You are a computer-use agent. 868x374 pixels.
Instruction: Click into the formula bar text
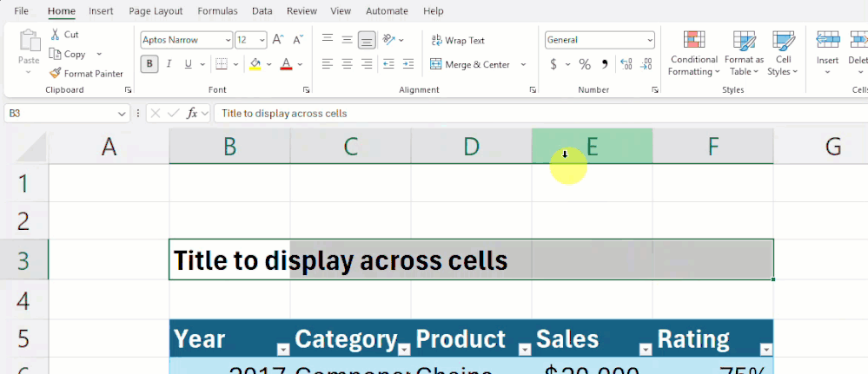pyautogui.click(x=284, y=114)
